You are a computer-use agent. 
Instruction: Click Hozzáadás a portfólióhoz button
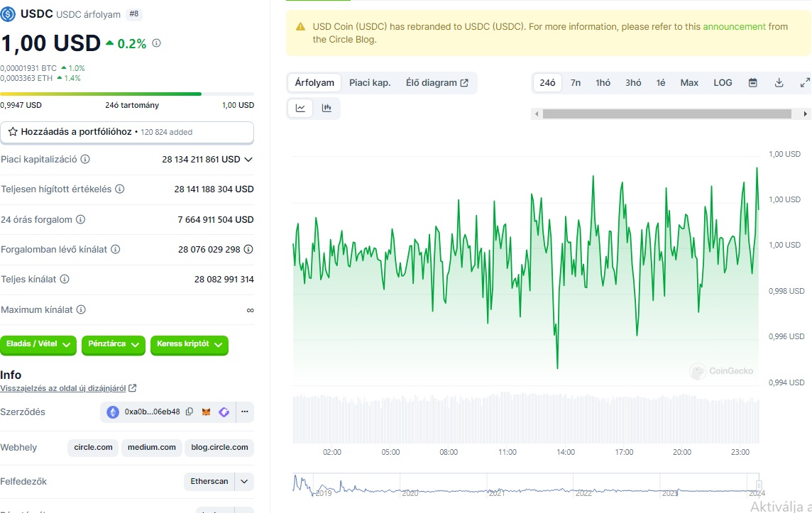click(127, 132)
